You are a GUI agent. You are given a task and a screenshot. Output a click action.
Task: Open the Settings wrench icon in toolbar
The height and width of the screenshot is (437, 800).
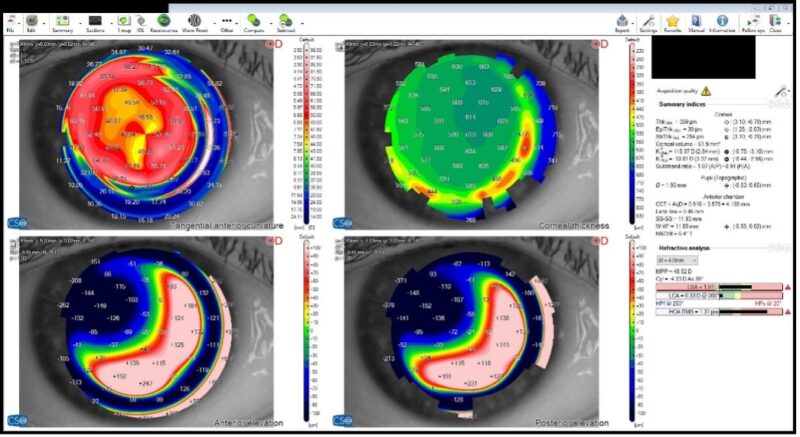[648, 23]
